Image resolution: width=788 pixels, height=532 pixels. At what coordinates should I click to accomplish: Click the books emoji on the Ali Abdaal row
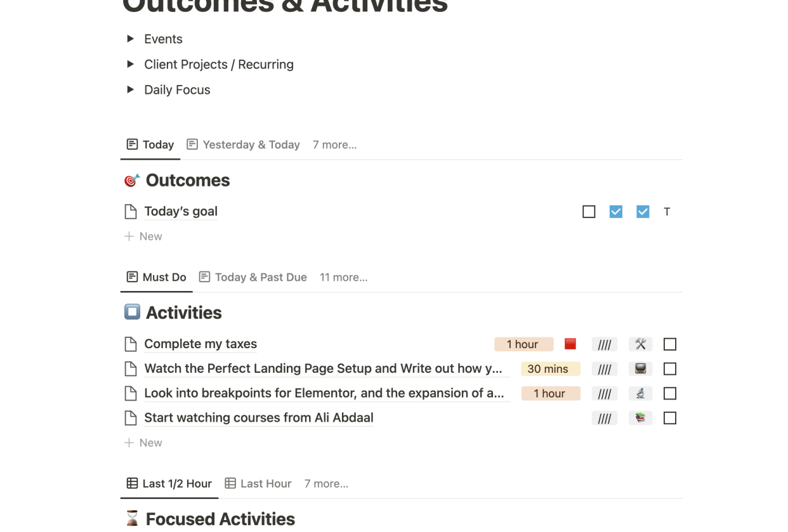pos(640,417)
